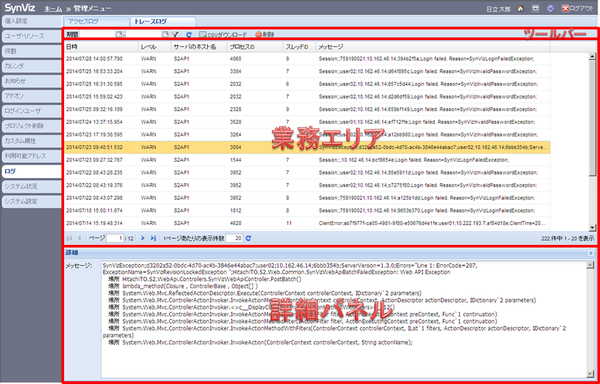Open 利用可能アドレス in the sidebar
The image size is (600, 384).
31,156
